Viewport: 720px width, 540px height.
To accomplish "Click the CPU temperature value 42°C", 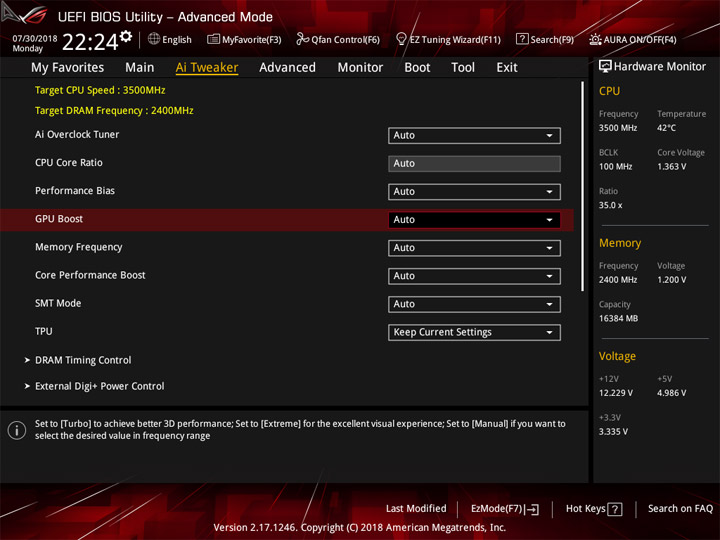I will (666, 128).
